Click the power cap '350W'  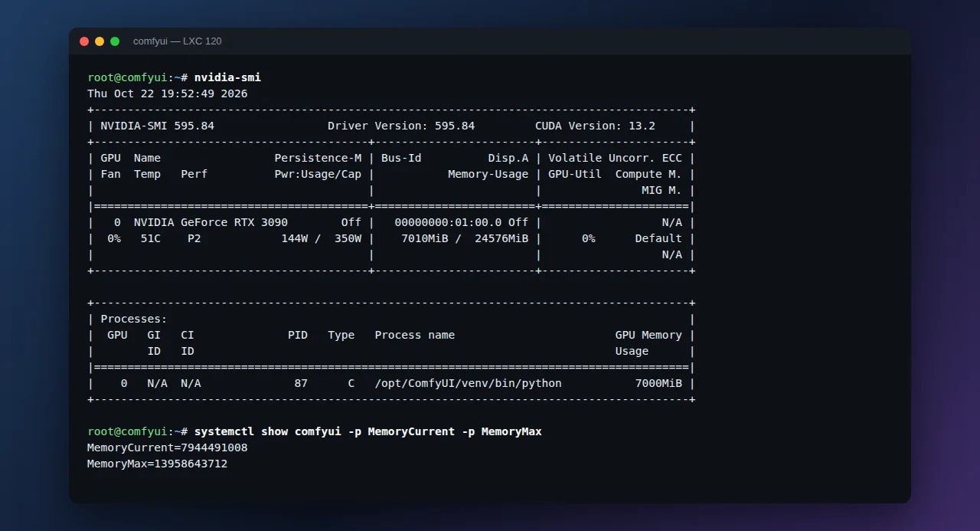click(x=348, y=238)
